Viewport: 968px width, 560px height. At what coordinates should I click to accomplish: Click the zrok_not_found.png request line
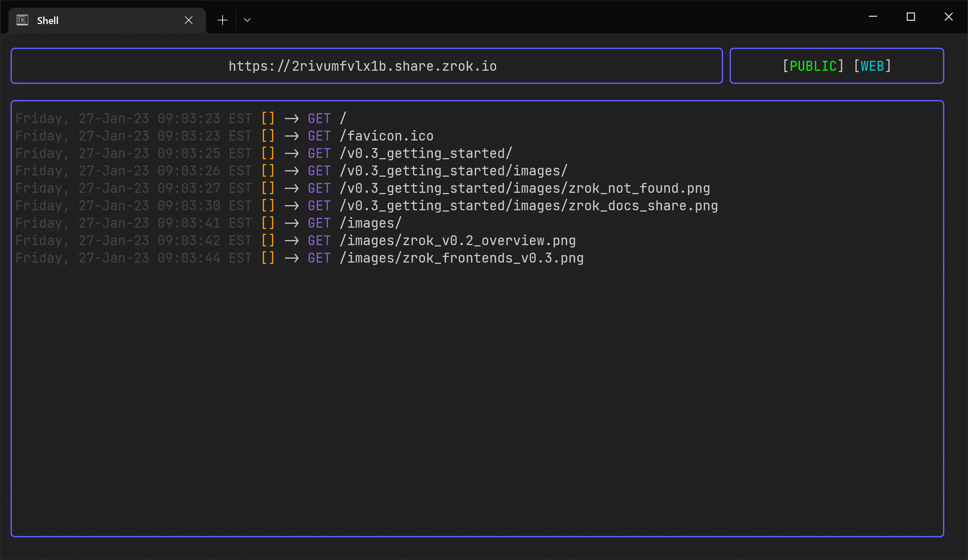pos(639,188)
